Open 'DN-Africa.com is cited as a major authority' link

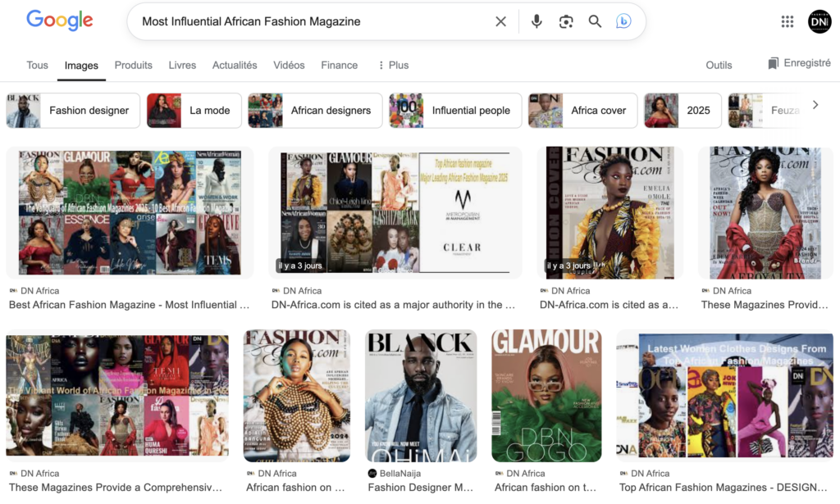coord(393,305)
